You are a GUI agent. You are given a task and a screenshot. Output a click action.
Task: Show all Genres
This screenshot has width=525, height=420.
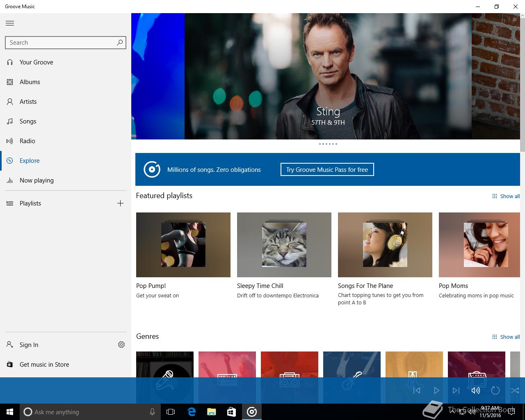506,337
